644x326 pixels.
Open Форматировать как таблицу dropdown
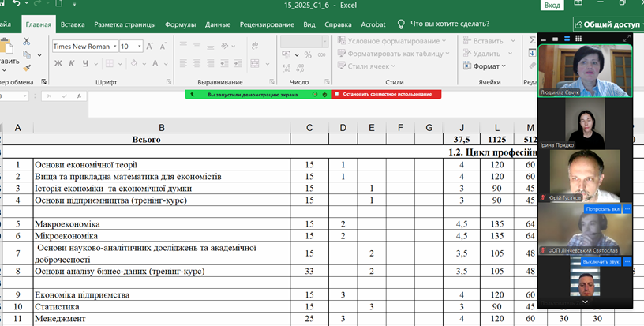pyautogui.click(x=394, y=54)
